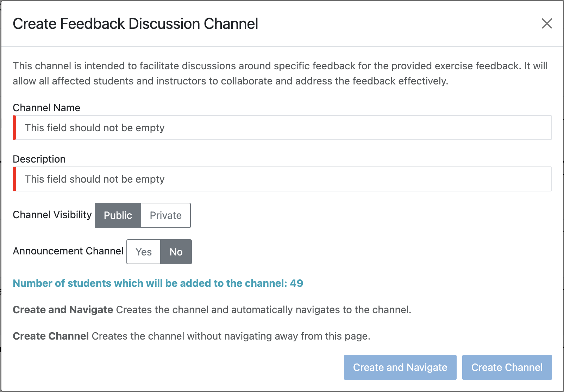
Task: Click bold Create Channel explanation text
Action: click(x=51, y=336)
